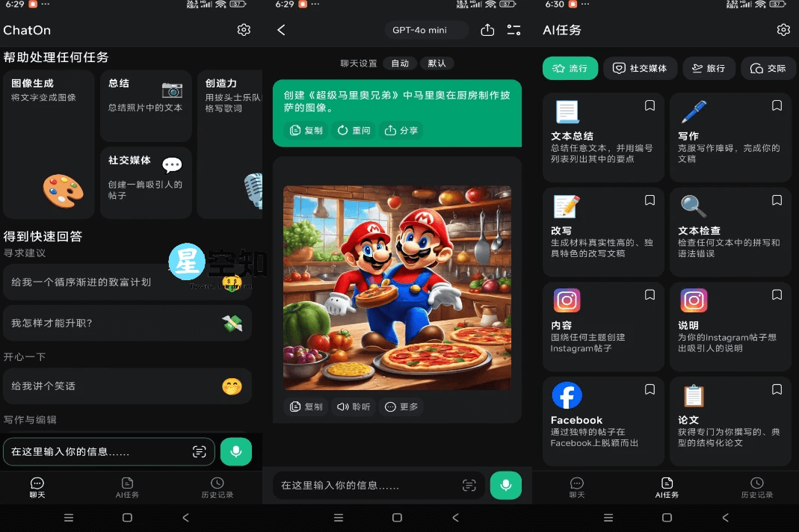The image size is (799, 532).
Task: Select the 旅行 filter chip
Action: pos(709,68)
